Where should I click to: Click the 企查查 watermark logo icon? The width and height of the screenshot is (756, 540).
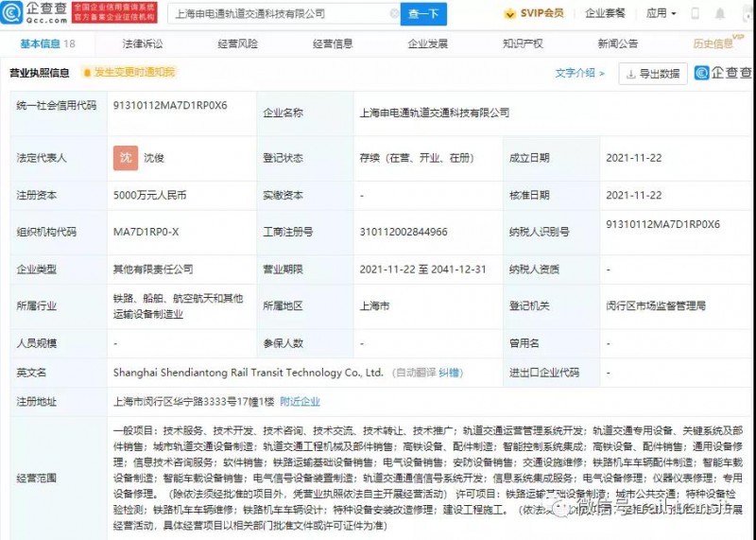pyautogui.click(x=702, y=74)
